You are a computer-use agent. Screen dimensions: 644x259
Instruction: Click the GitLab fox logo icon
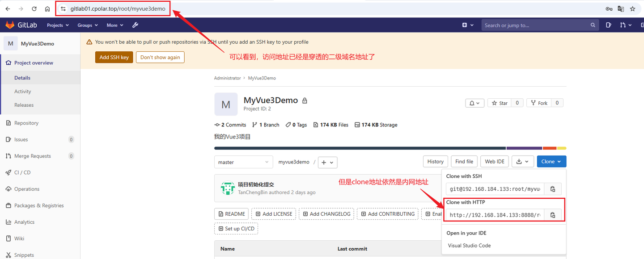click(9, 25)
